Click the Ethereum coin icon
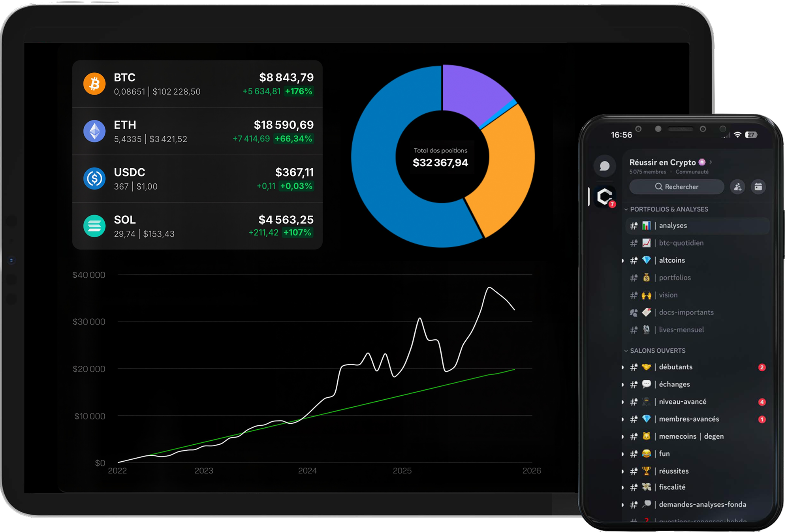This screenshot has height=532, width=786. click(94, 131)
